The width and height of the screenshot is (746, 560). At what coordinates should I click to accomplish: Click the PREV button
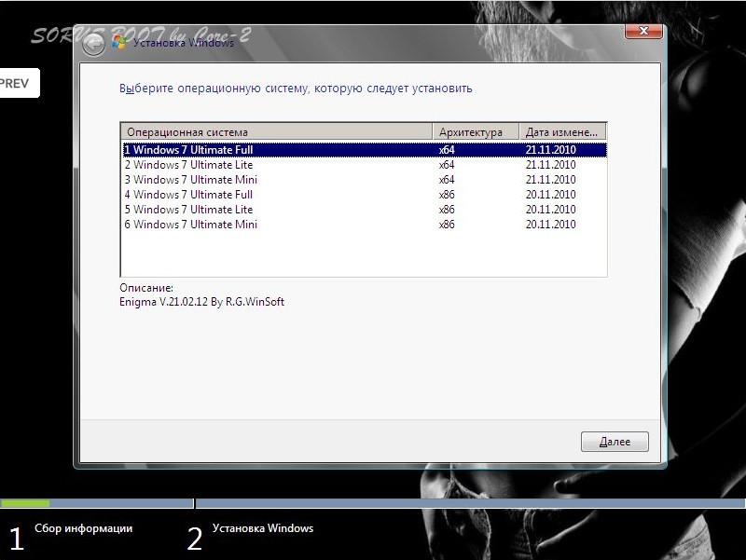point(18,83)
